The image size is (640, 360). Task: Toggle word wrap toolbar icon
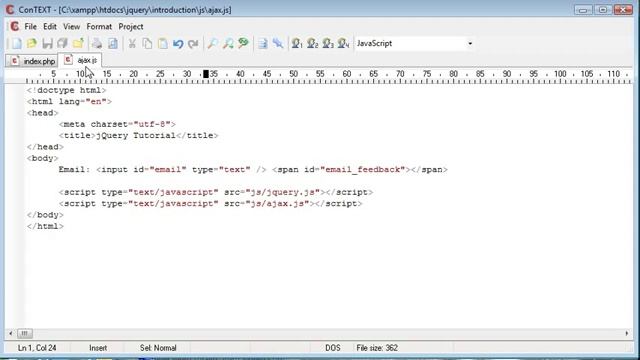click(x=262, y=43)
